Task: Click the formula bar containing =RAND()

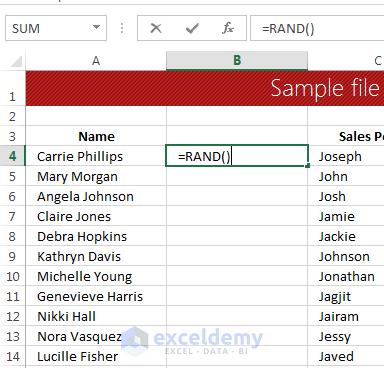Action: pos(317,28)
